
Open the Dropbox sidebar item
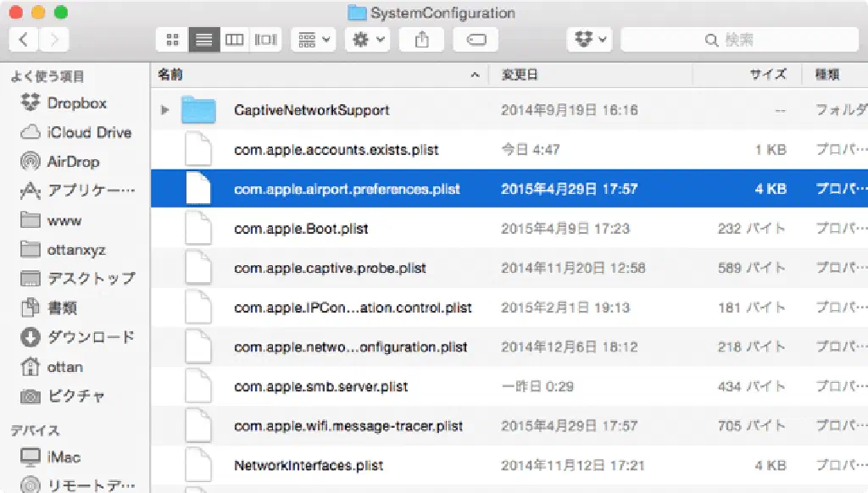point(76,103)
